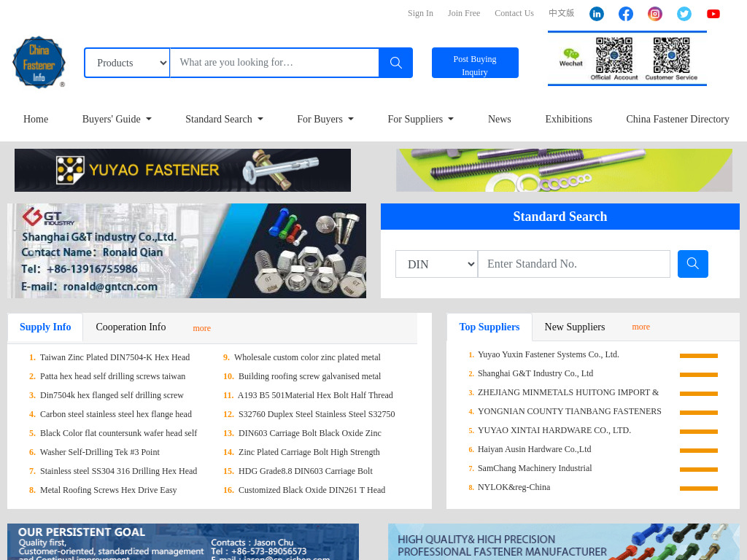Focus the Enter Standard No. field
The height and width of the screenshot is (560, 747).
coord(574,264)
